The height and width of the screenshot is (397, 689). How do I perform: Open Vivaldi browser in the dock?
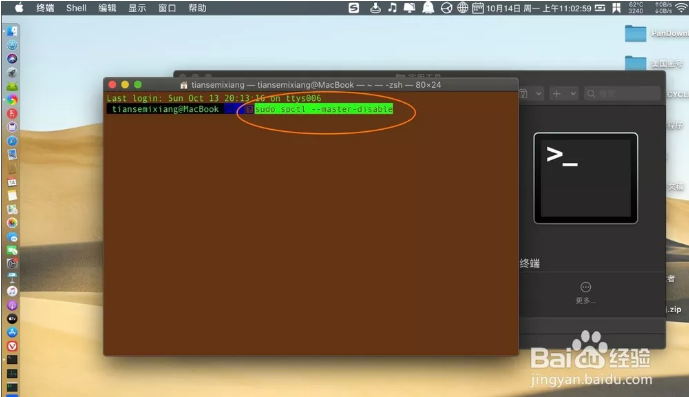[x=12, y=346]
